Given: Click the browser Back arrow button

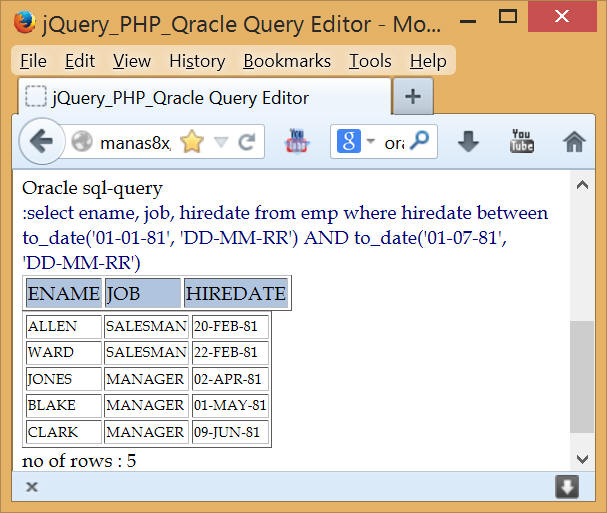Looking at the screenshot, I should [x=40, y=142].
